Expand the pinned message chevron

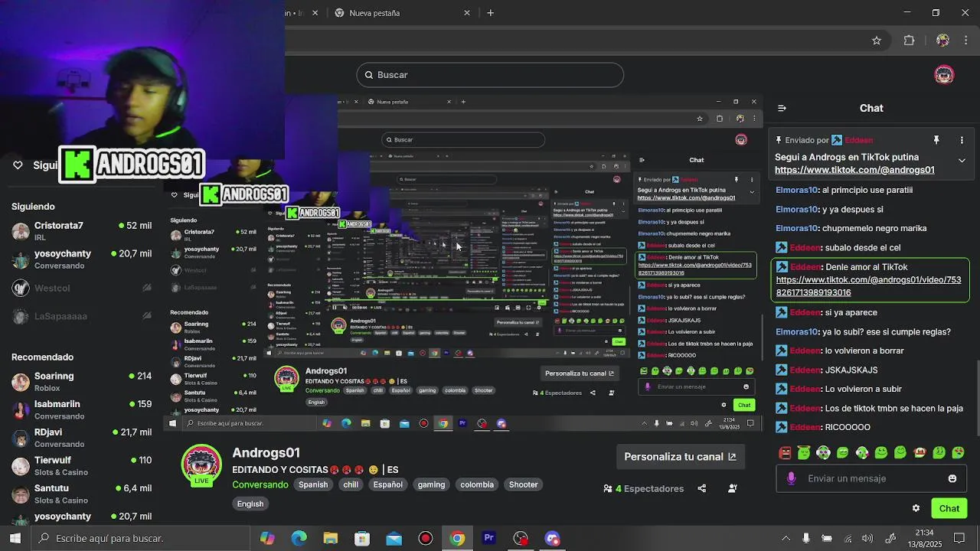962,161
